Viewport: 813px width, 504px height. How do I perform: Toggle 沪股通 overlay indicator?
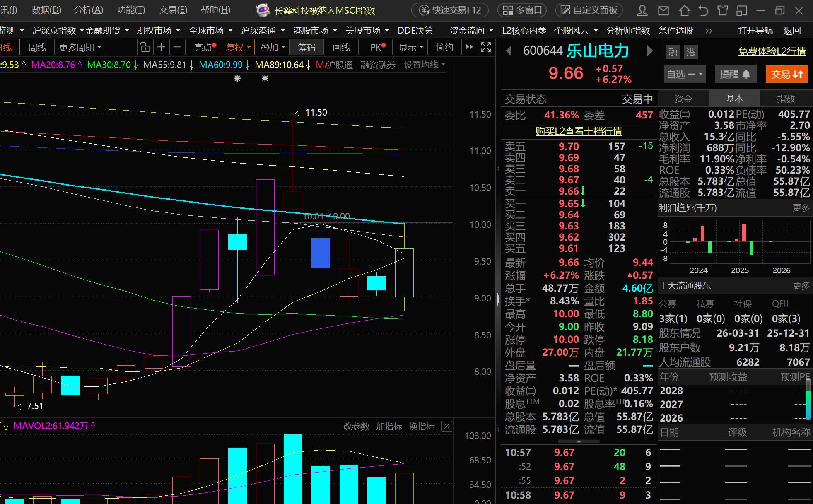(x=339, y=65)
